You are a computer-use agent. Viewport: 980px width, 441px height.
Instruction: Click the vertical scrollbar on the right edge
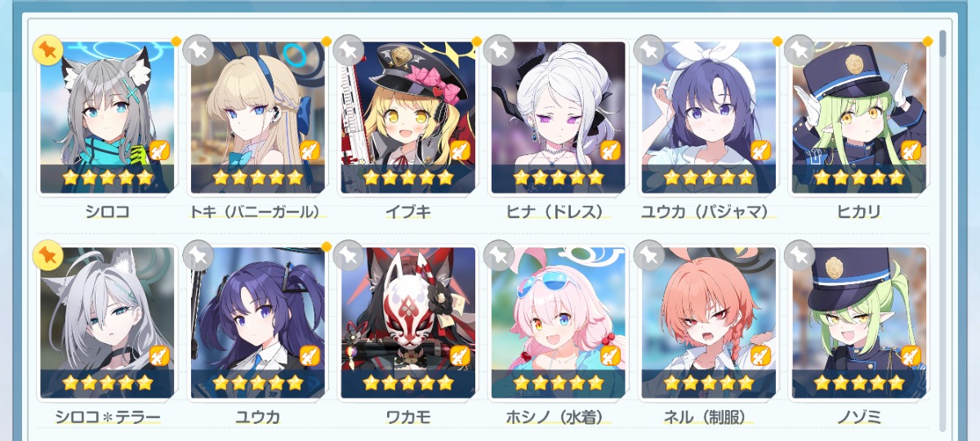tap(943, 44)
